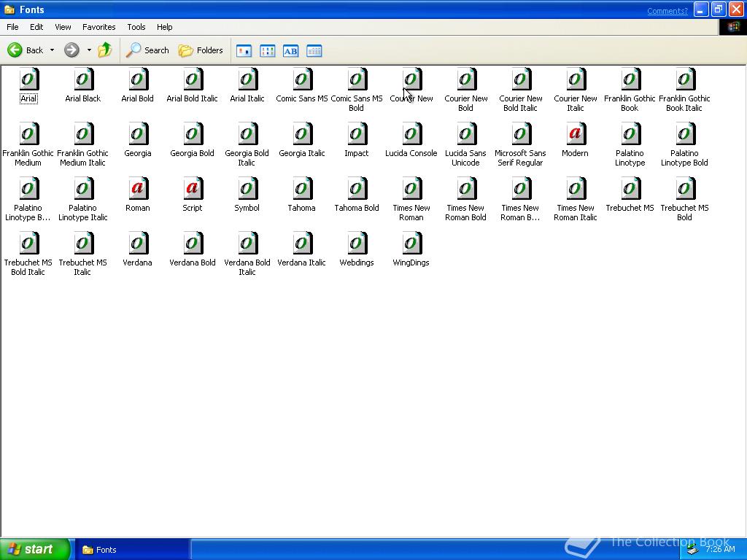
Task: Go up one folder level
Action: pos(105,50)
